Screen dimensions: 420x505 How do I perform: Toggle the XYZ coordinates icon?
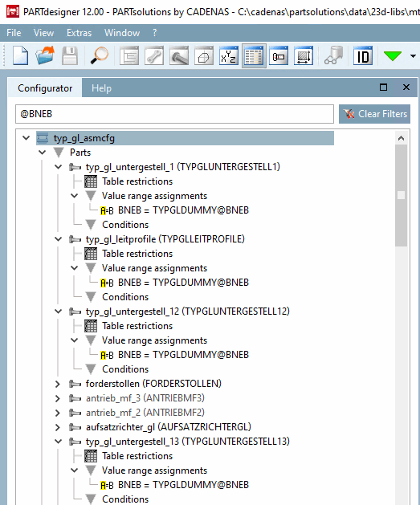pyautogui.click(x=229, y=56)
